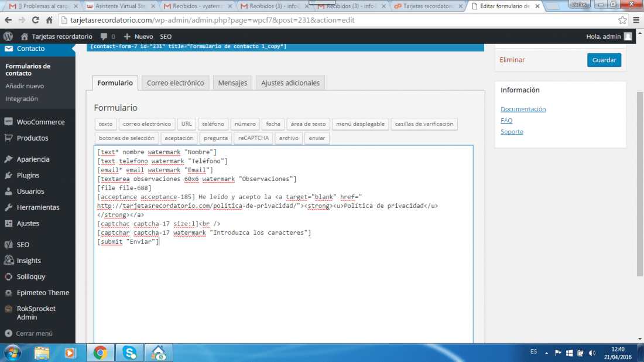644x362 pixels.
Task: Switch to Ajustes adicionales tab
Action: pyautogui.click(x=290, y=83)
